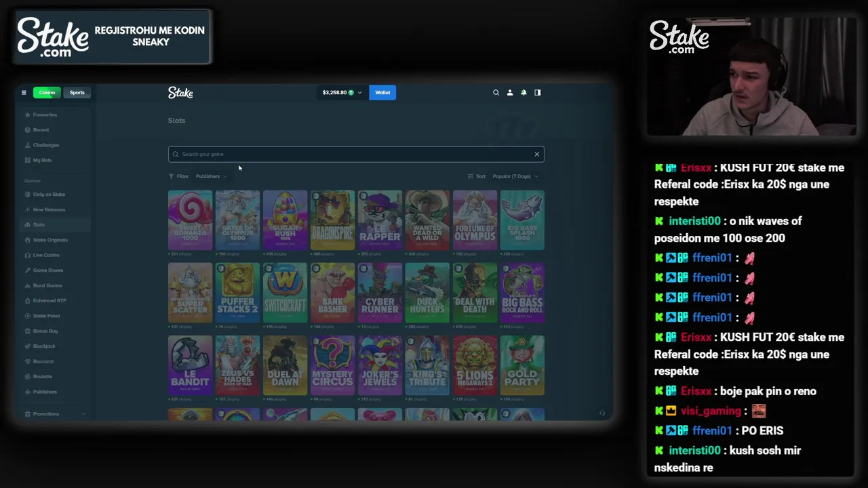Image resolution: width=868 pixels, height=488 pixels.
Task: Open the $3,258.80 balance dropdown
Action: (342, 93)
